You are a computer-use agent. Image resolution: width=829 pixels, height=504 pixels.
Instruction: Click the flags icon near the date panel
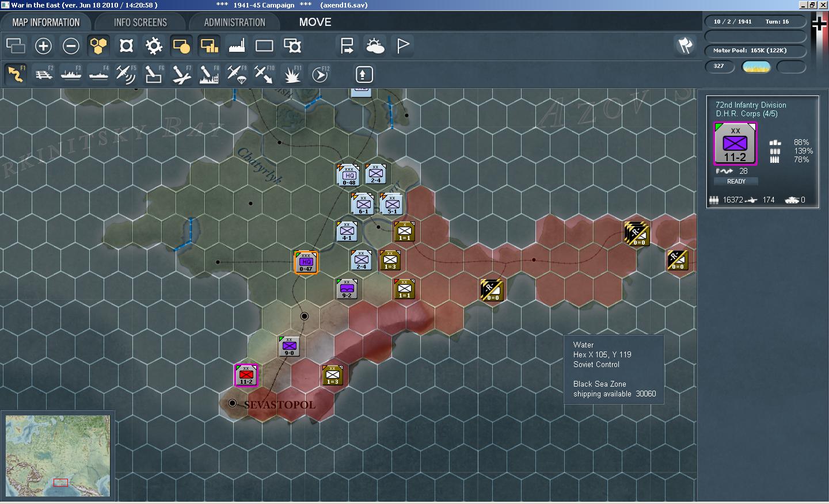(x=685, y=45)
